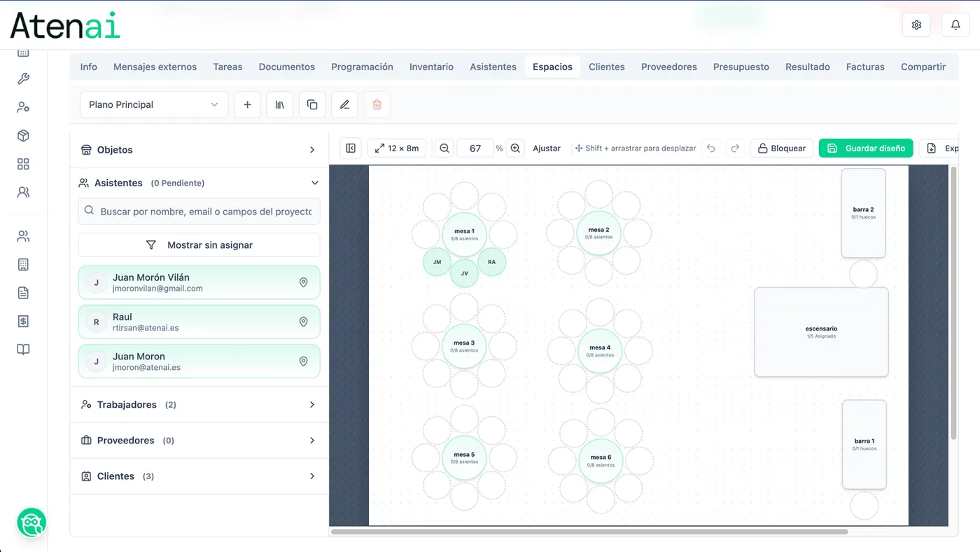Toggle Mostrar sin asignar filter
The width and height of the screenshot is (980, 552).
pos(199,245)
